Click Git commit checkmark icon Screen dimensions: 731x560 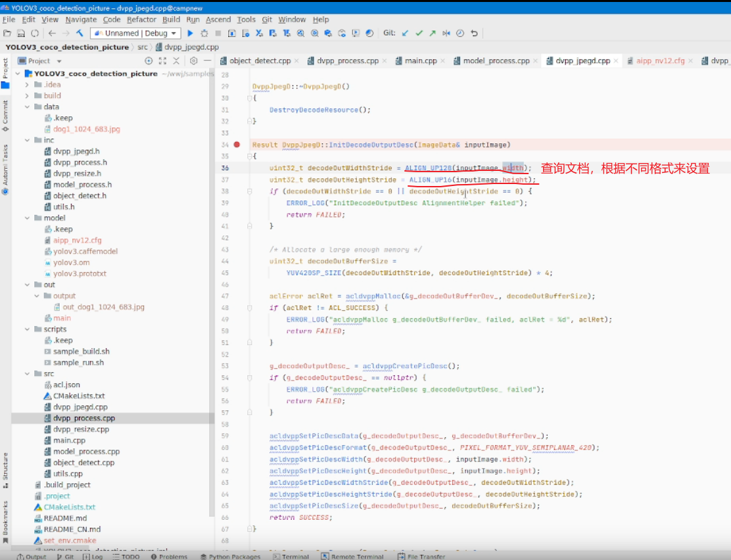[419, 33]
